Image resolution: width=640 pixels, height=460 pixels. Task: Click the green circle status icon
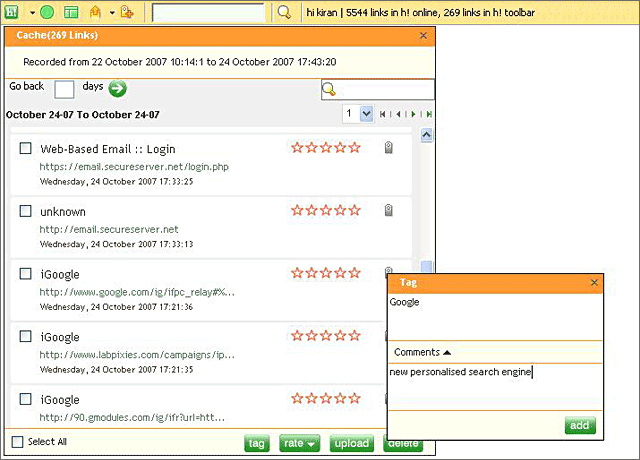[x=47, y=12]
